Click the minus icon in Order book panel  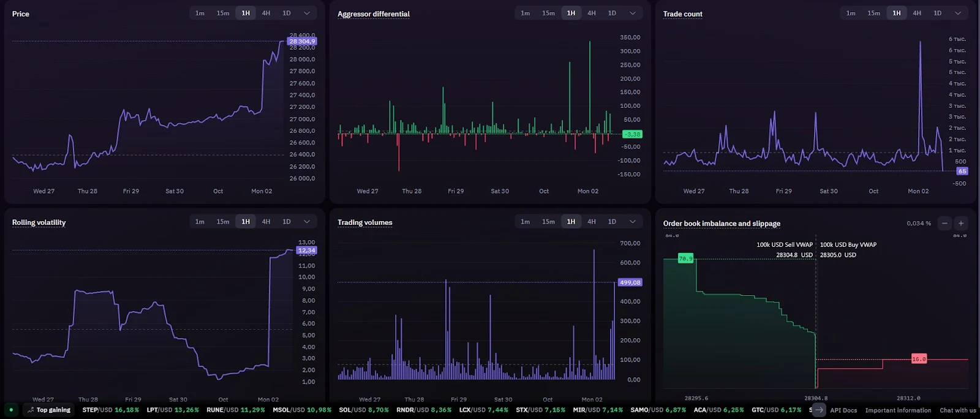(x=944, y=224)
